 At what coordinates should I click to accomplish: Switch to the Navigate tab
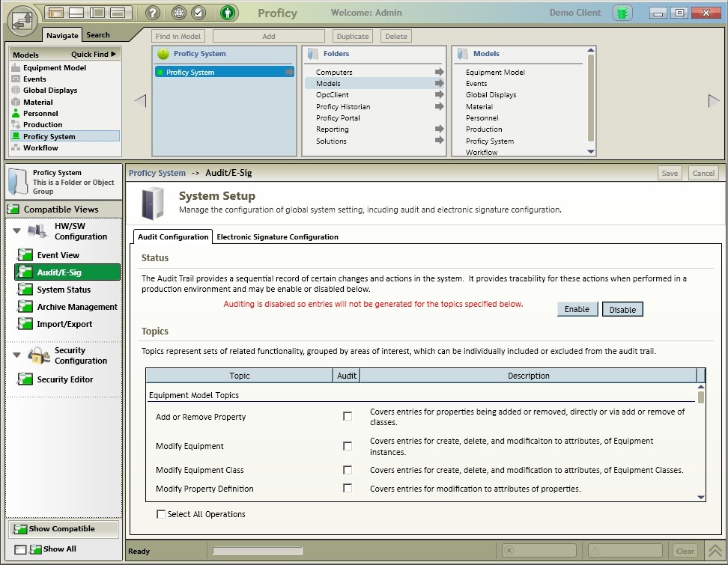(x=62, y=35)
